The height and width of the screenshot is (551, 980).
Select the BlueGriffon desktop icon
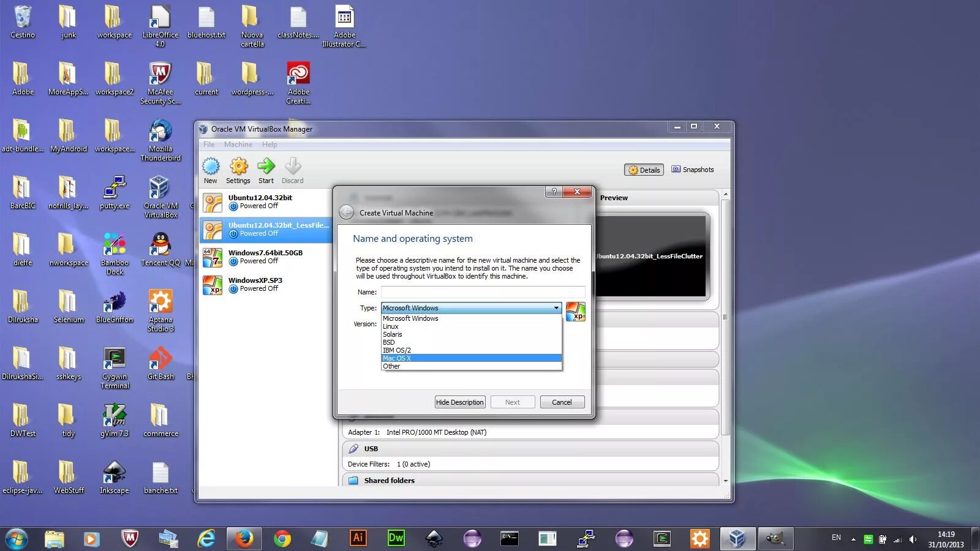[115, 307]
